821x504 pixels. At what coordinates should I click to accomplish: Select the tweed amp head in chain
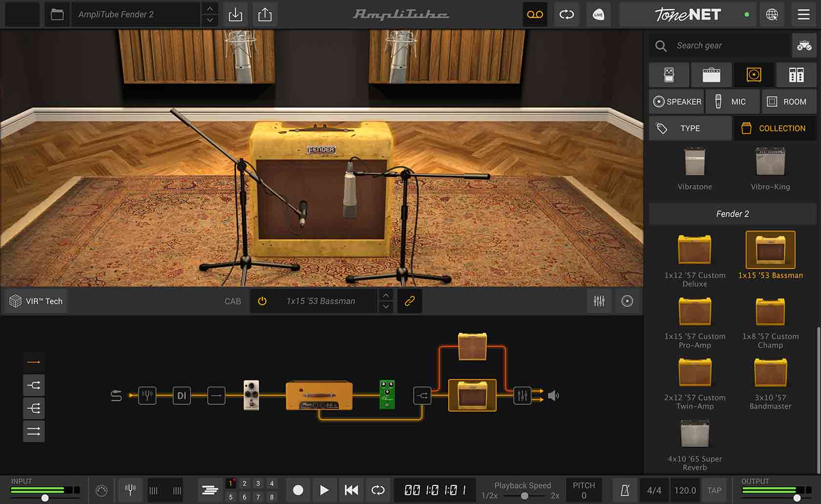(x=319, y=395)
